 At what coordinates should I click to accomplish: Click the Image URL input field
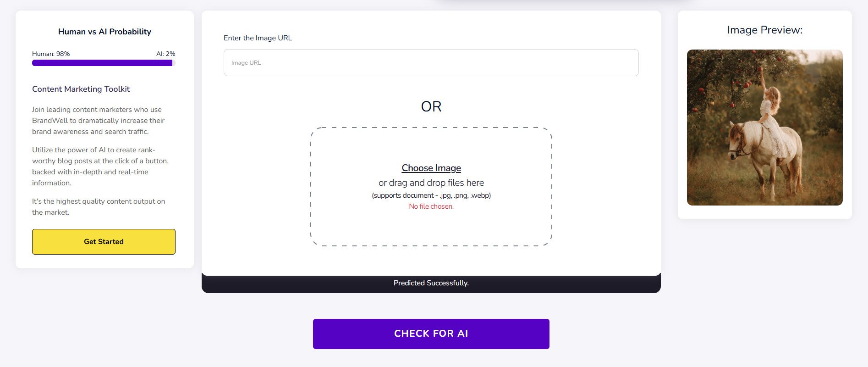[x=431, y=63]
